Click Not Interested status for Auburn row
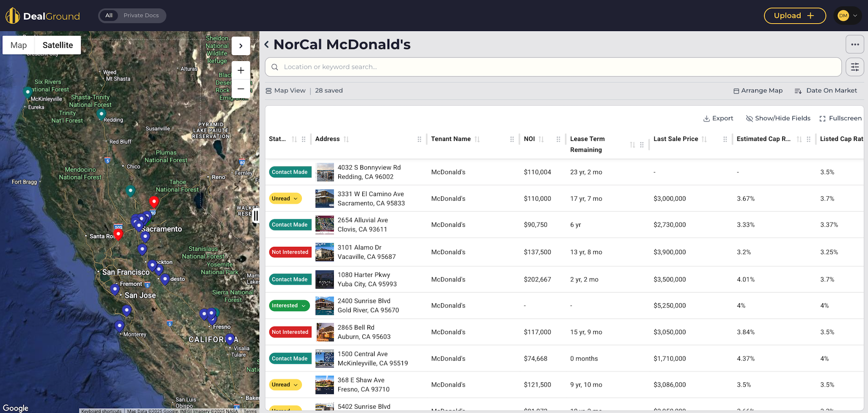The height and width of the screenshot is (413, 868). tap(290, 332)
